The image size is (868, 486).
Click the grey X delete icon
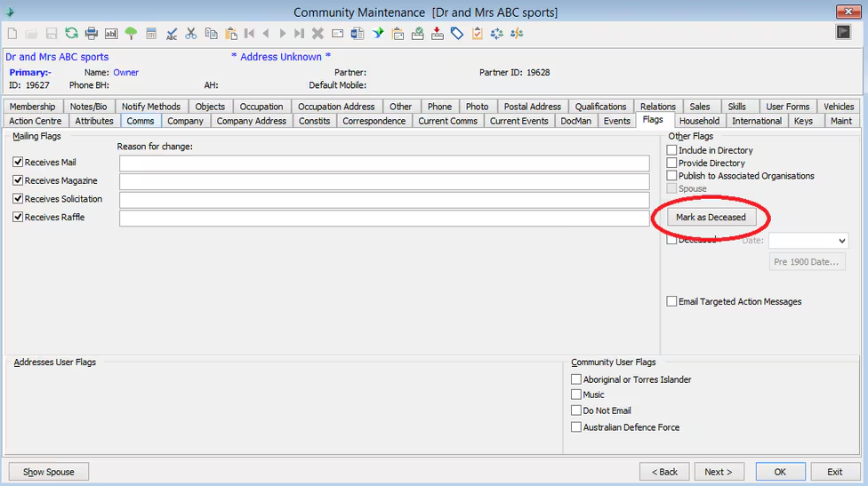click(317, 34)
